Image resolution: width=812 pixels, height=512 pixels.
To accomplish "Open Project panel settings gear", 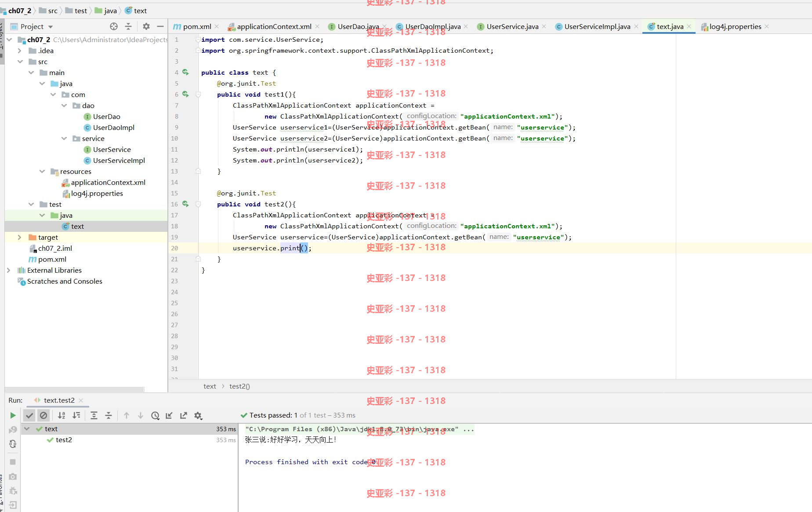I will coord(146,26).
